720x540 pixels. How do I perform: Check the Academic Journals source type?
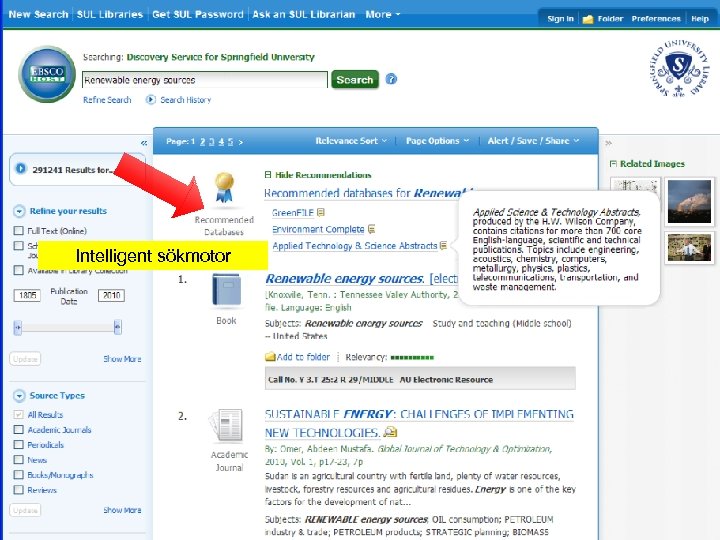[x=18, y=430]
